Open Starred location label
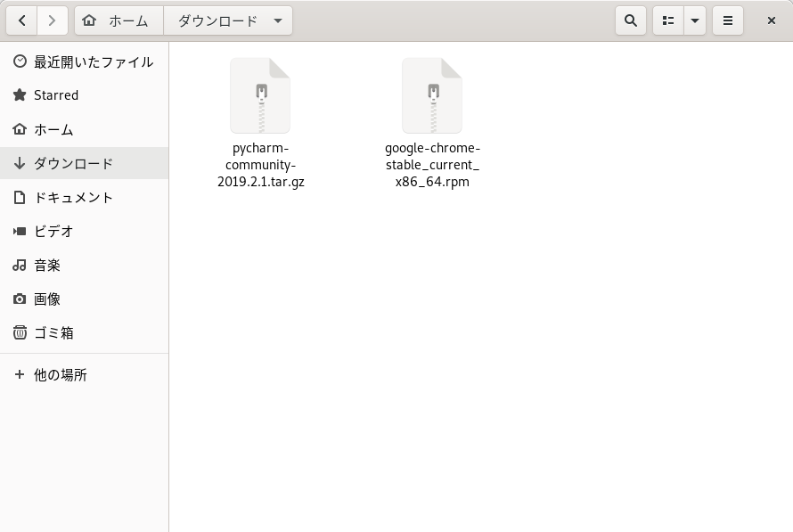Viewport: 793px width, 532px height. pyautogui.click(x=55, y=95)
